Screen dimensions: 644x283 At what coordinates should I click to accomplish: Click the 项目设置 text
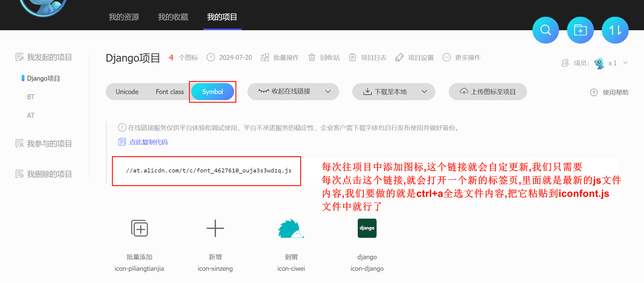point(421,57)
